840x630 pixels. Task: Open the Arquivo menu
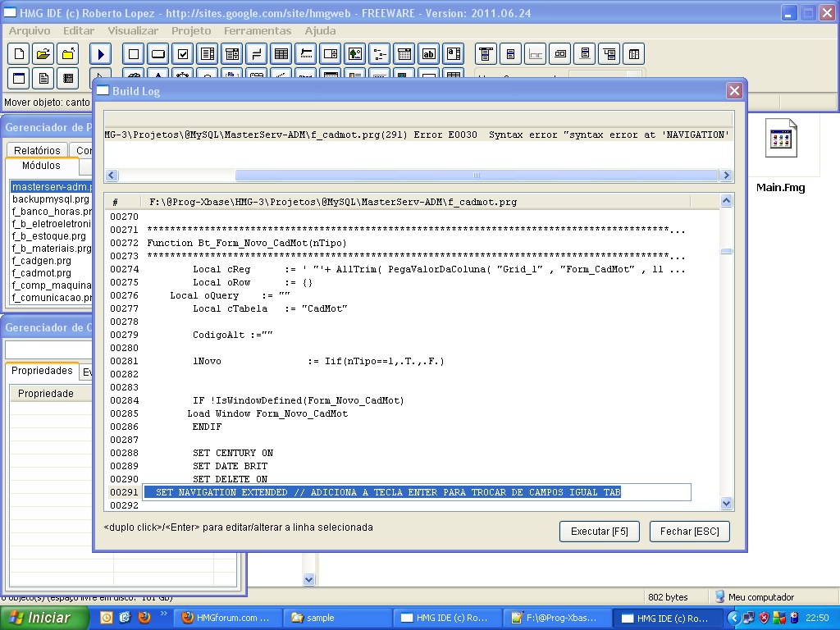click(30, 30)
